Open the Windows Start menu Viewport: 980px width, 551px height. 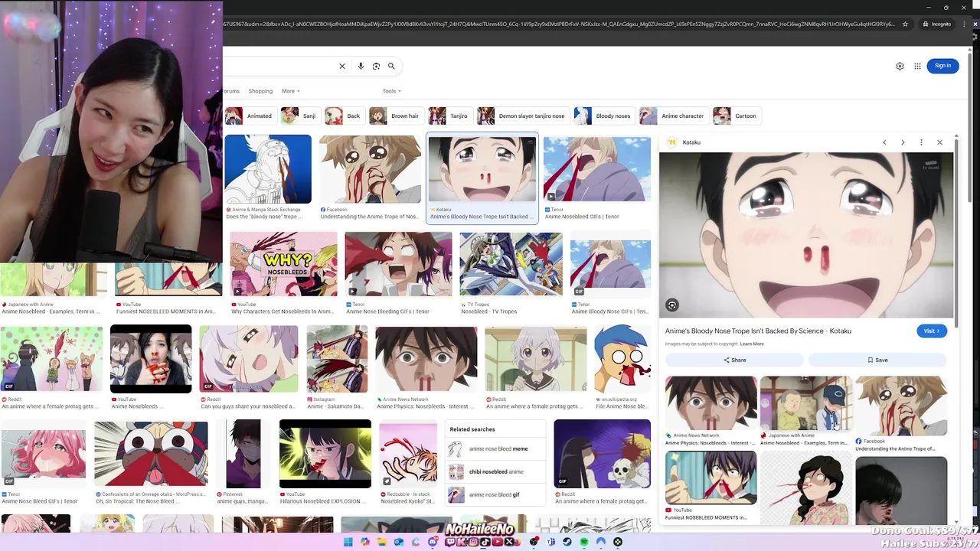(x=348, y=542)
